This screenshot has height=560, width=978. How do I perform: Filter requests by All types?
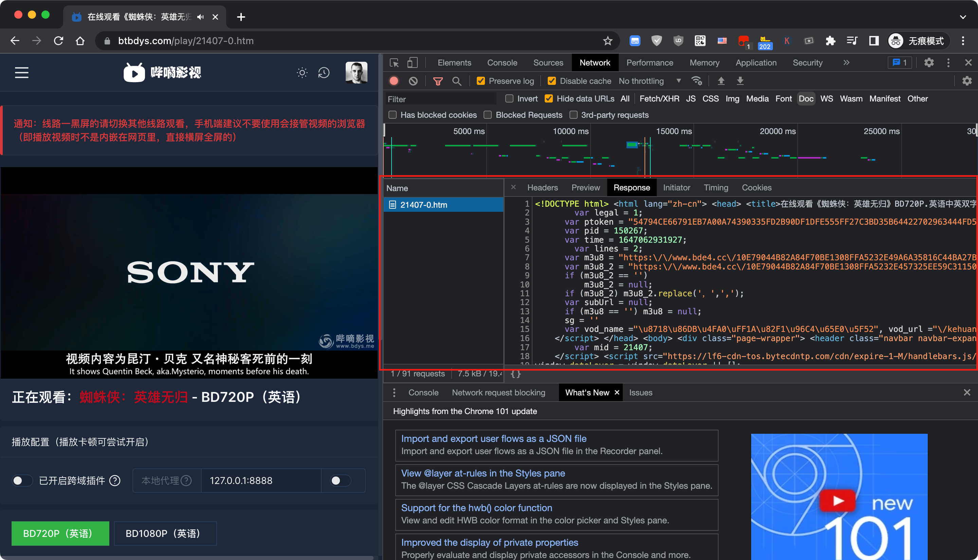tap(625, 99)
